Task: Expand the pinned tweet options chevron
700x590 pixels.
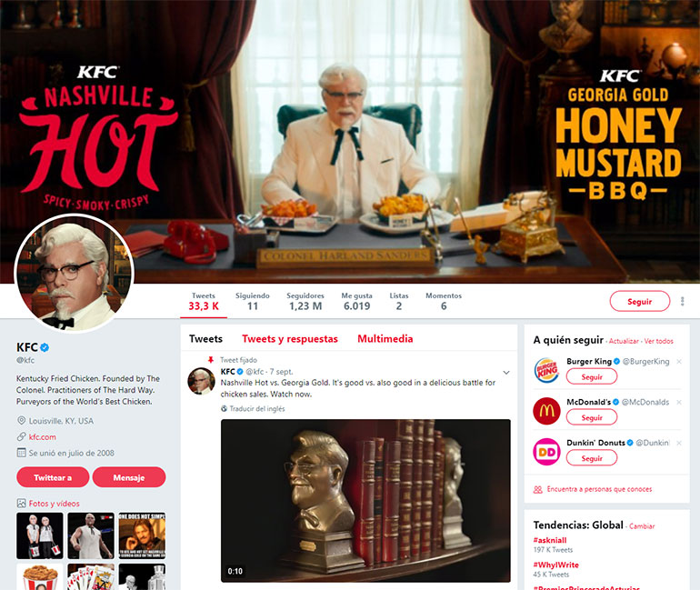Action: point(506,373)
